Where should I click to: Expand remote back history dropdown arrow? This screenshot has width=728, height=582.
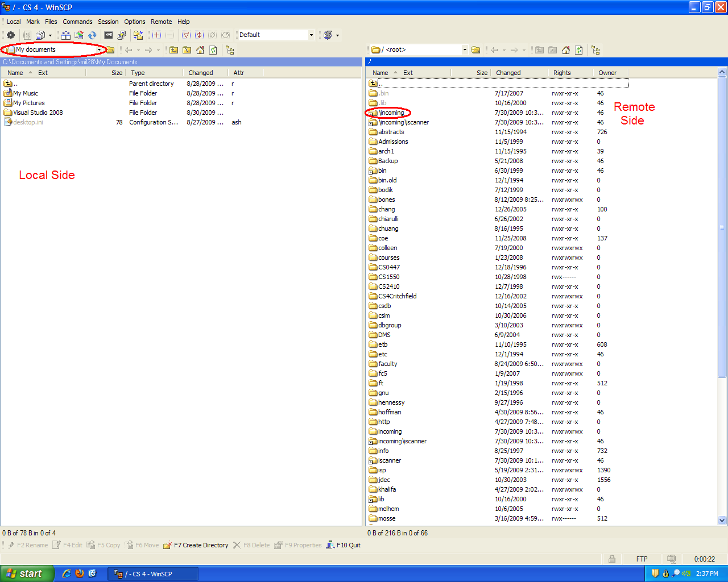pos(504,50)
